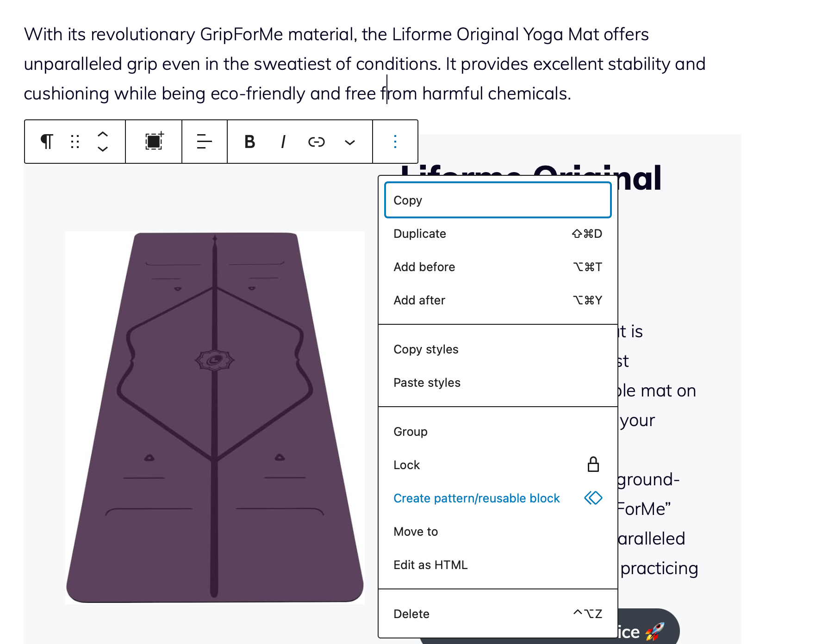
Task: Choose Add before menu entry
Action: [498, 267]
